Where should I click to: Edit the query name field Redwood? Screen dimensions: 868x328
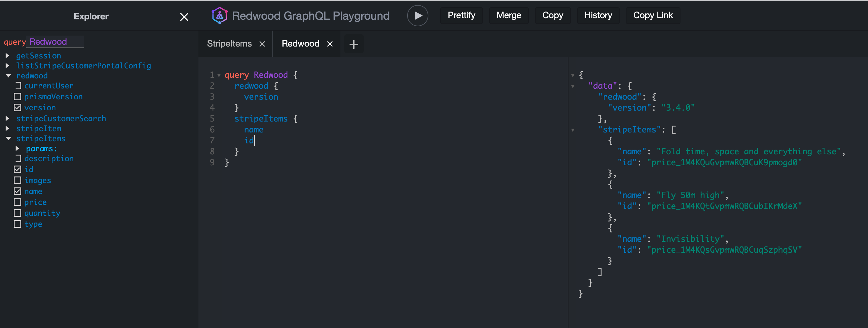(55, 42)
